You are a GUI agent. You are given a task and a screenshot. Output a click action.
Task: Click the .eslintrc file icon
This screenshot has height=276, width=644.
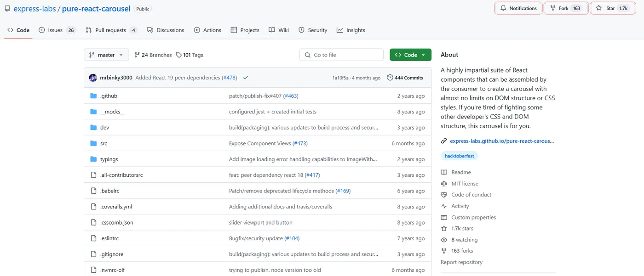tap(93, 238)
